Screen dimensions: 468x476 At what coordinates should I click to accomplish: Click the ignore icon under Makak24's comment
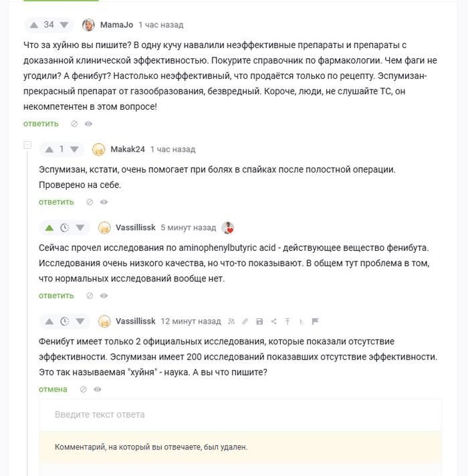click(90, 202)
